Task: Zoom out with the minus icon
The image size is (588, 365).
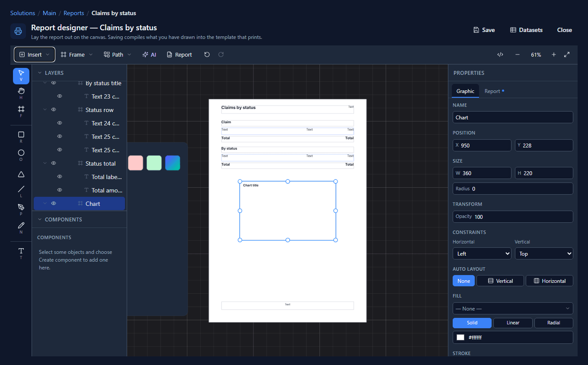Action: click(x=518, y=54)
